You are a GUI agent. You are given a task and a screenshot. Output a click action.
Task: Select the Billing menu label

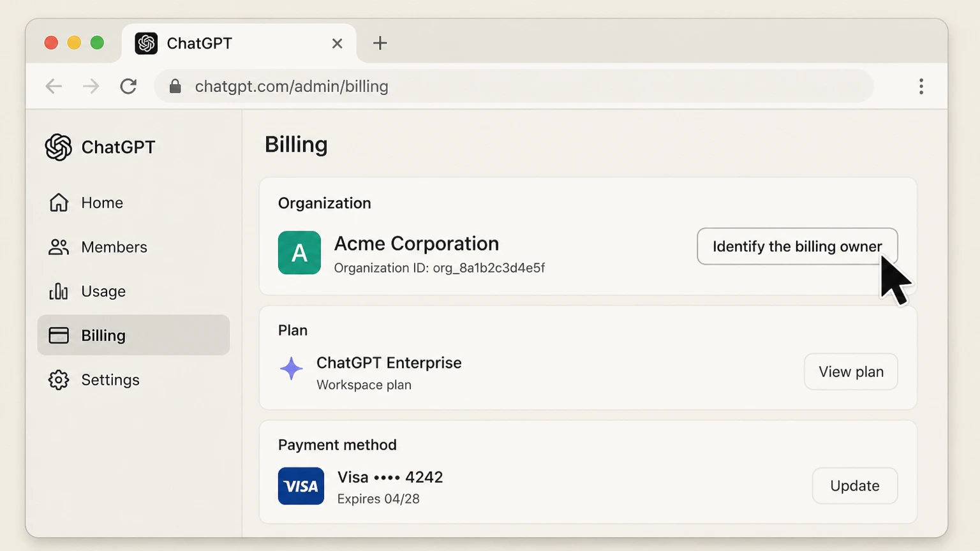point(103,336)
